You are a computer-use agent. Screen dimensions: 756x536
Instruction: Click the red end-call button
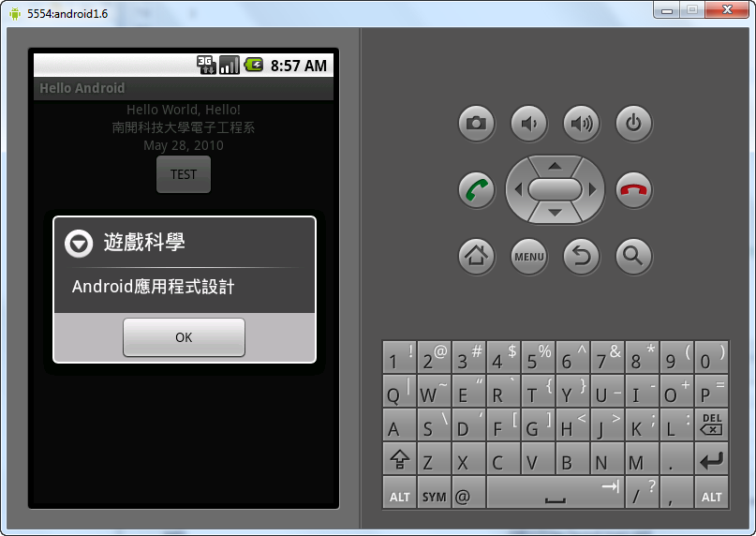pyautogui.click(x=634, y=190)
